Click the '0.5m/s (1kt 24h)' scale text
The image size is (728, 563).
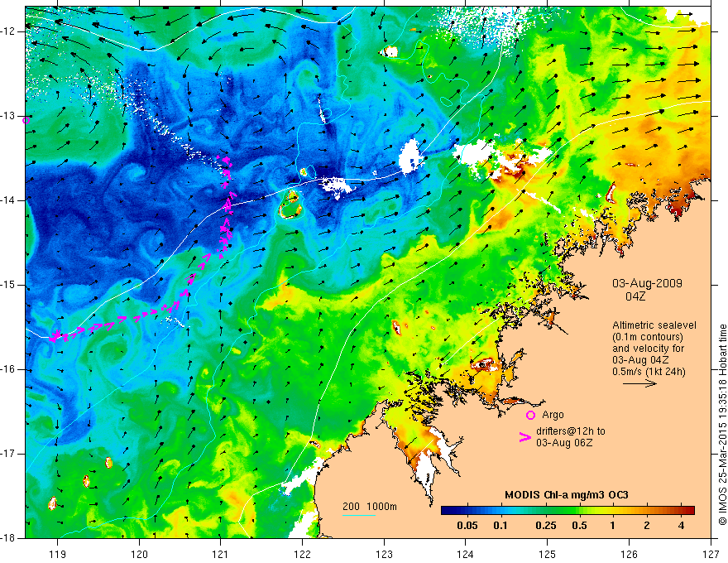tap(649, 372)
